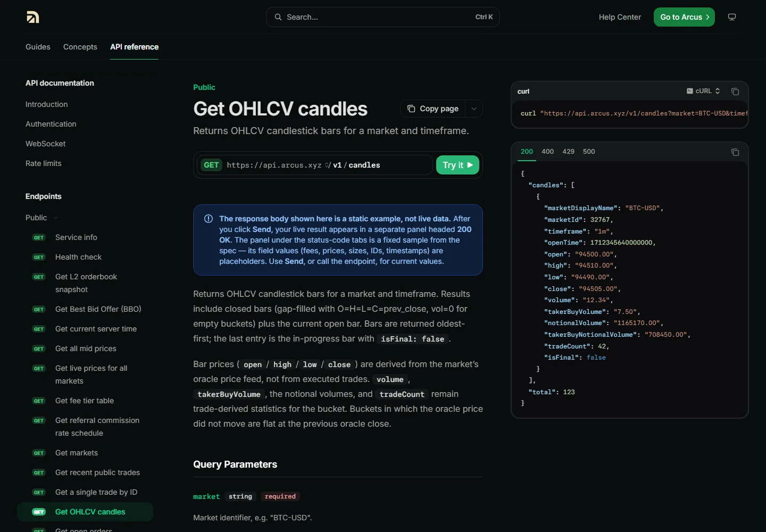
Task: Focus the Search field
Action: click(382, 17)
